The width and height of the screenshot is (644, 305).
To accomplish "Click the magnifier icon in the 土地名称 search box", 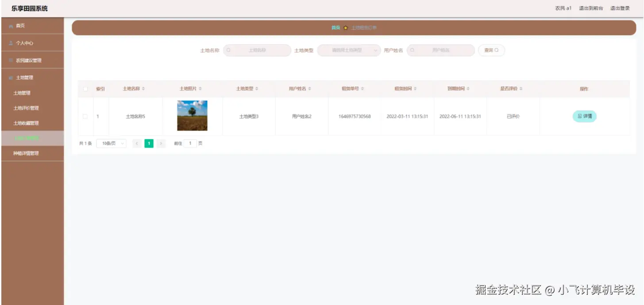I will tap(228, 50).
